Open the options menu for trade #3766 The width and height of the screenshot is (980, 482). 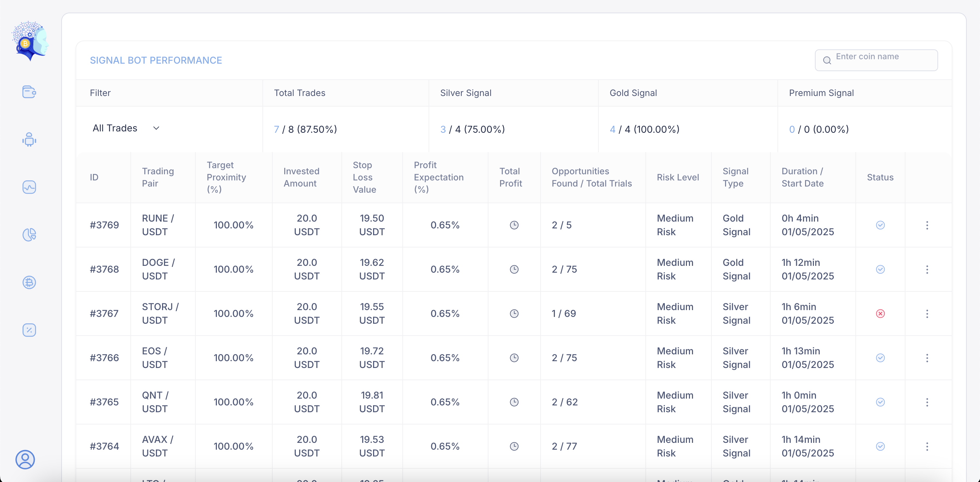(927, 358)
